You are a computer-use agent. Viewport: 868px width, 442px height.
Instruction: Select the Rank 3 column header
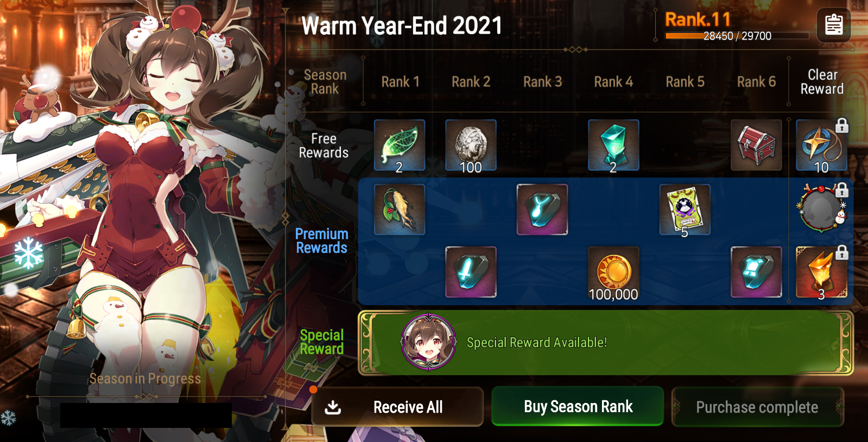[x=542, y=82]
